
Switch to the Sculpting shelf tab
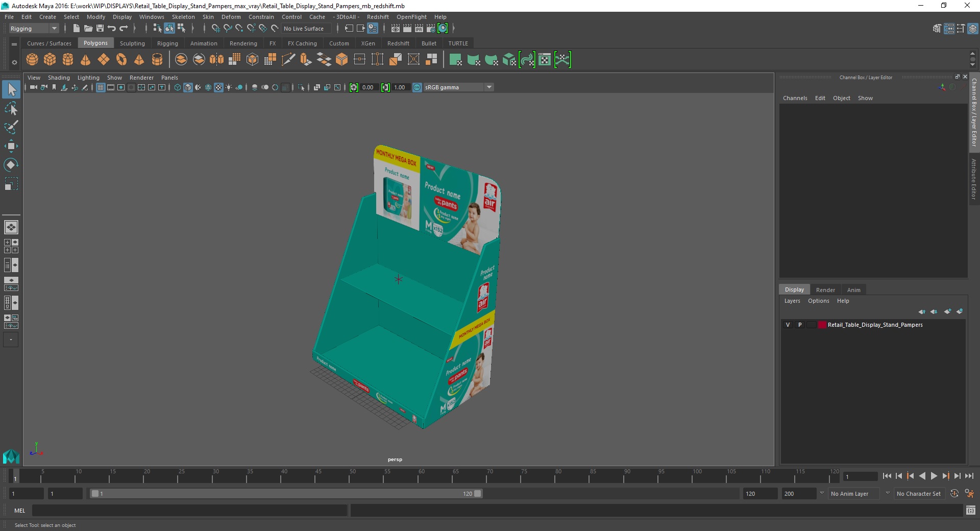(132, 43)
